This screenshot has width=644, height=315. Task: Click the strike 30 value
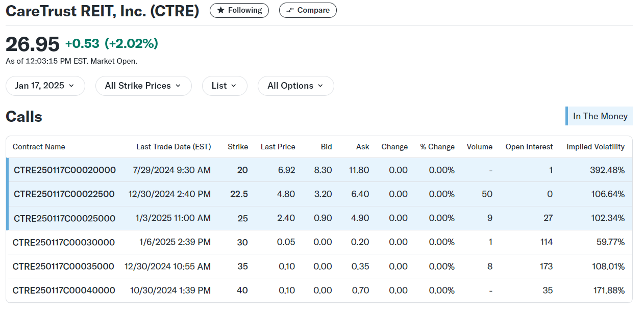[242, 242]
